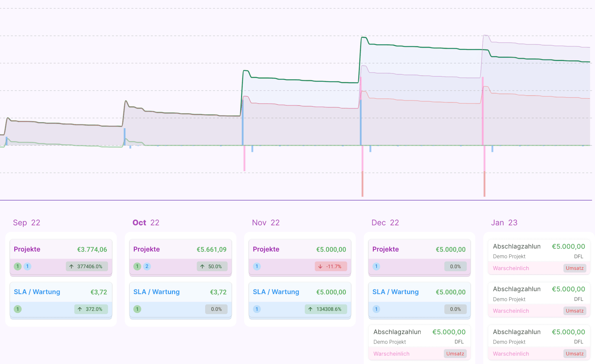Click green badge in Oct SLA / Wartung card

(137, 309)
